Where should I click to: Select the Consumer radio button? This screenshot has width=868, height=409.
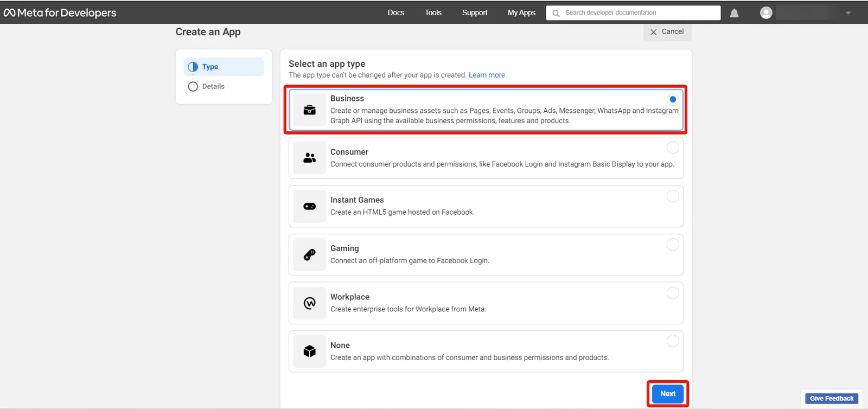tap(673, 148)
